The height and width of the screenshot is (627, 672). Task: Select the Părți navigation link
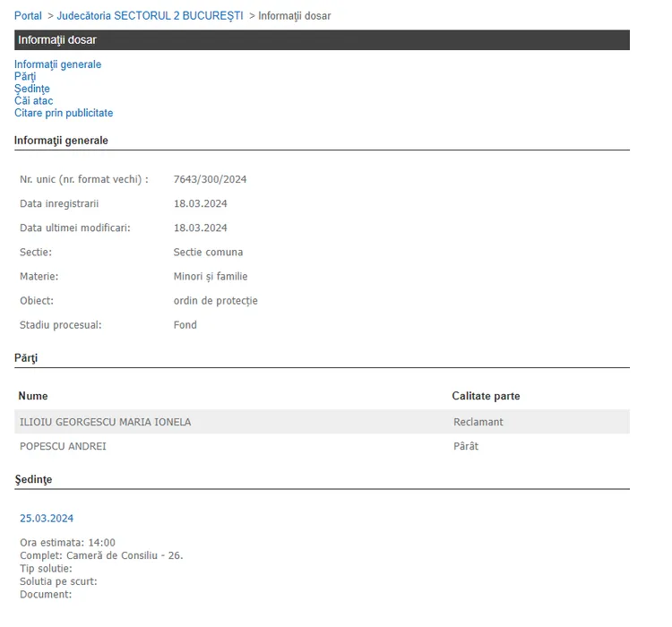pos(25,77)
